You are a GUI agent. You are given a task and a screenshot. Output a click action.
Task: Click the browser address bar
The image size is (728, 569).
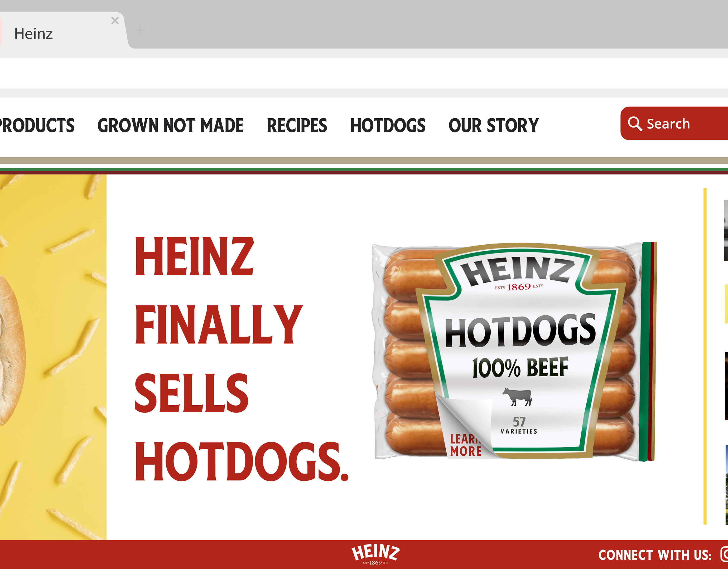(x=364, y=73)
